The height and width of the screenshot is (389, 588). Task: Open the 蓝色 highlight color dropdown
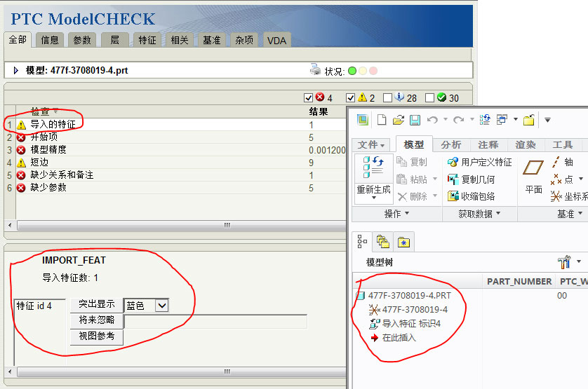(x=162, y=306)
